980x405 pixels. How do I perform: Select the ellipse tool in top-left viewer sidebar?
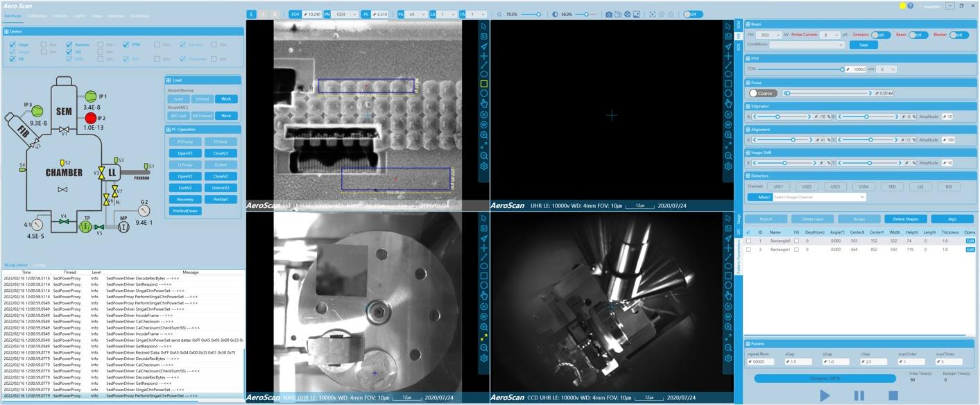pyautogui.click(x=484, y=74)
